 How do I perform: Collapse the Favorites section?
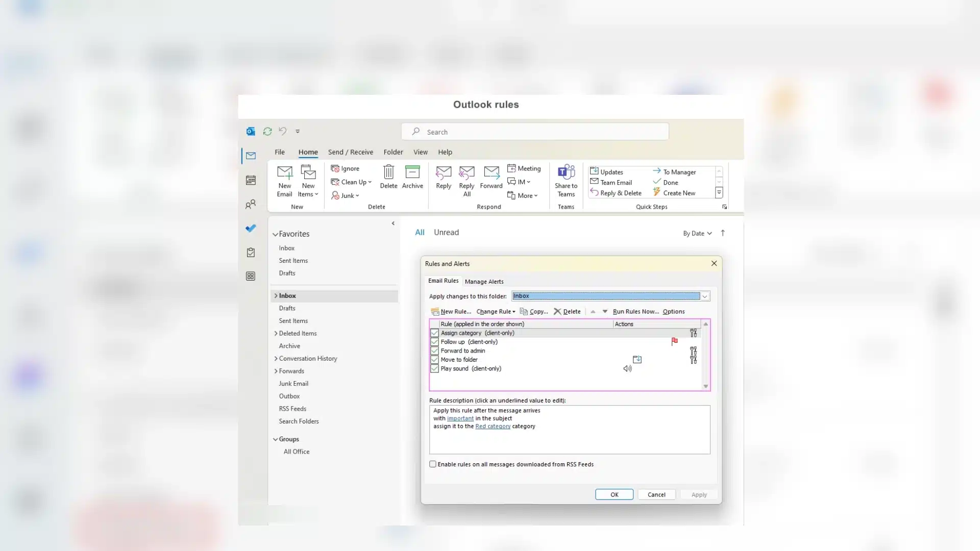pyautogui.click(x=276, y=234)
